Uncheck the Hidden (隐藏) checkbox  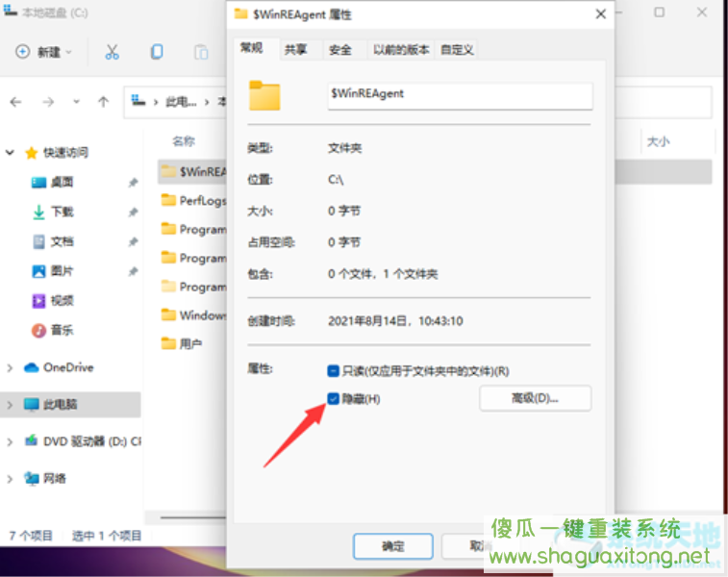click(x=333, y=399)
